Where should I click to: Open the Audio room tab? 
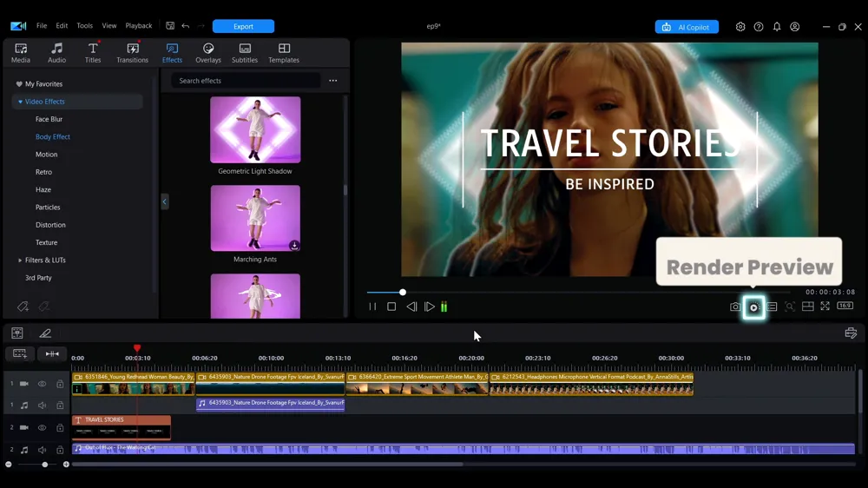click(56, 53)
